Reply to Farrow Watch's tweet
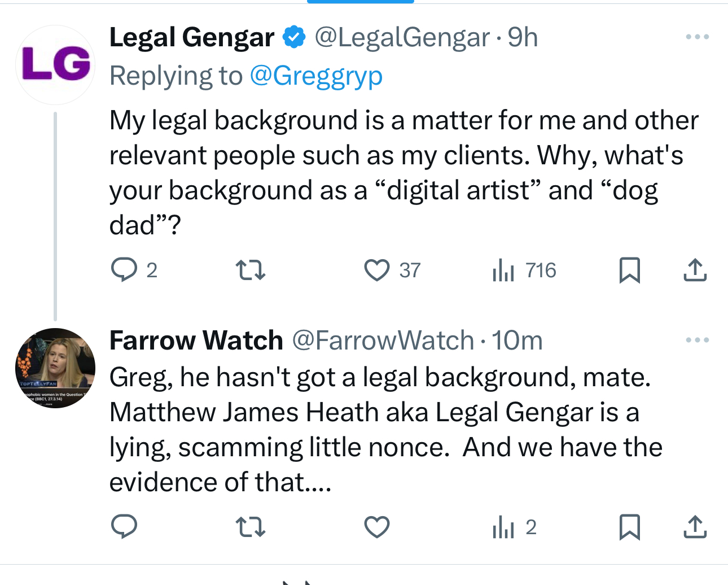 click(124, 527)
